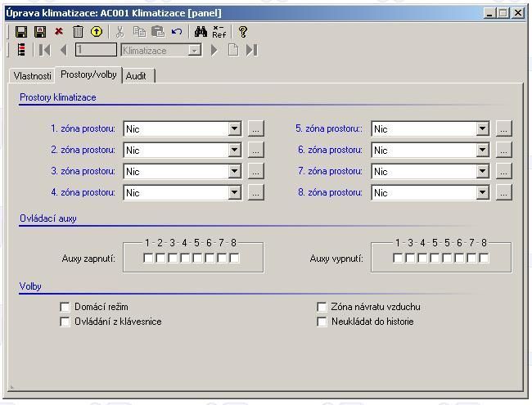The width and height of the screenshot is (532, 405).
Task: Click the yellow up-arrow circle icon
Action: coord(96,32)
